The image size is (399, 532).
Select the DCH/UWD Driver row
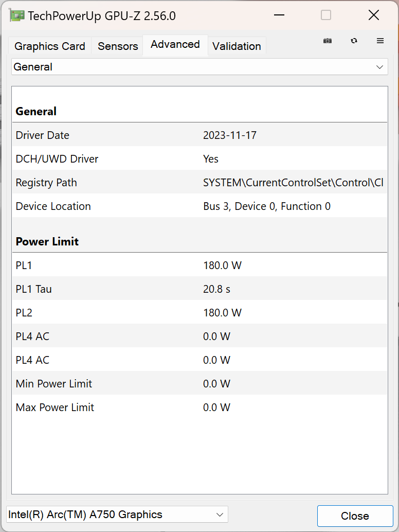[x=199, y=159]
